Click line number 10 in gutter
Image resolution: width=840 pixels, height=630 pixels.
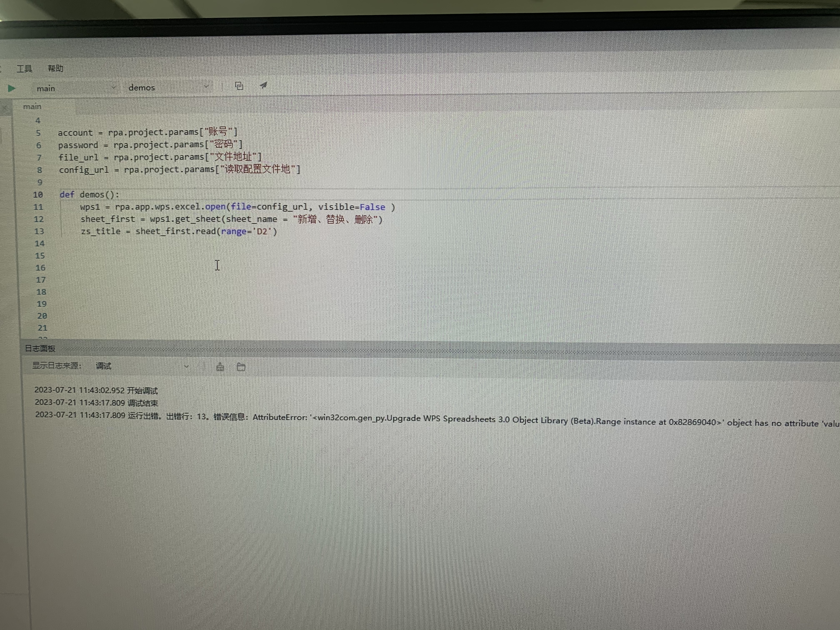[x=37, y=195]
